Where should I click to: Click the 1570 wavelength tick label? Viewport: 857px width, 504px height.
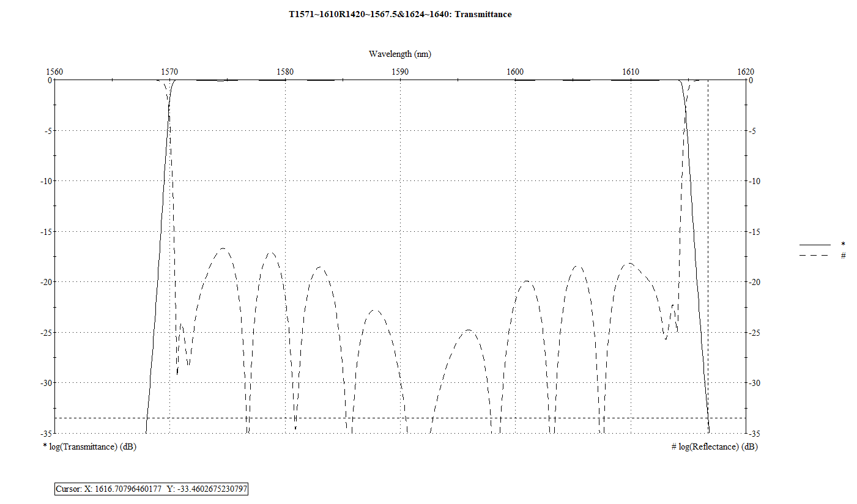(170, 72)
